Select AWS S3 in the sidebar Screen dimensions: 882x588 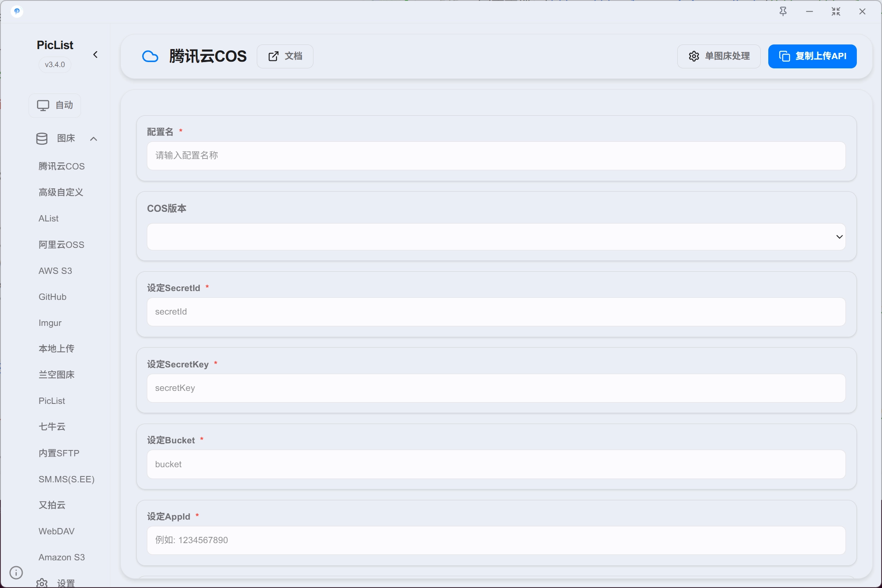55,271
